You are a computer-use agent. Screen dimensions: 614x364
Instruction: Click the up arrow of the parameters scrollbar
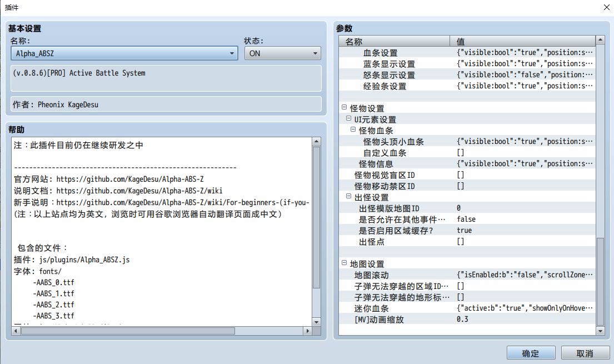(600, 39)
